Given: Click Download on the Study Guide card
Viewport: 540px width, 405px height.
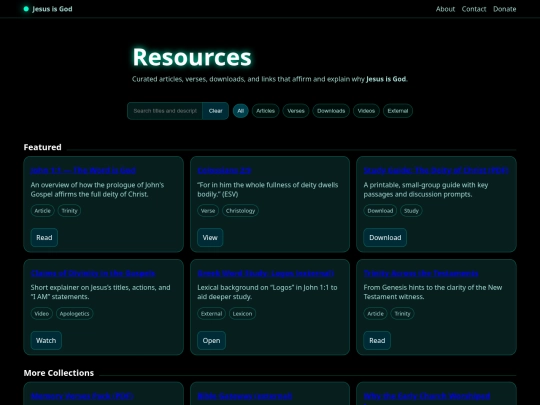Looking at the screenshot, I should point(385,238).
